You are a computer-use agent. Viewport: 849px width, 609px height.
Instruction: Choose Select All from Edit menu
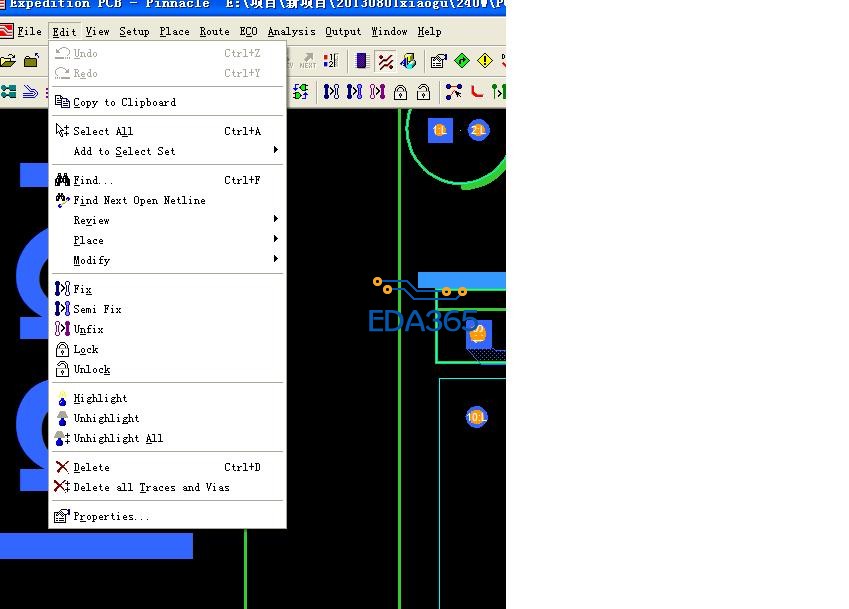pos(167,131)
